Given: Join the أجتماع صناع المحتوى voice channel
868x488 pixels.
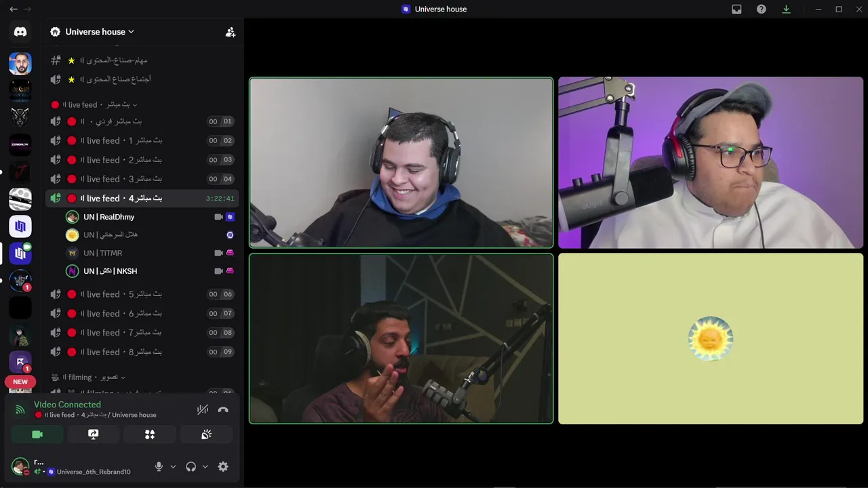Looking at the screenshot, I should [x=142, y=79].
